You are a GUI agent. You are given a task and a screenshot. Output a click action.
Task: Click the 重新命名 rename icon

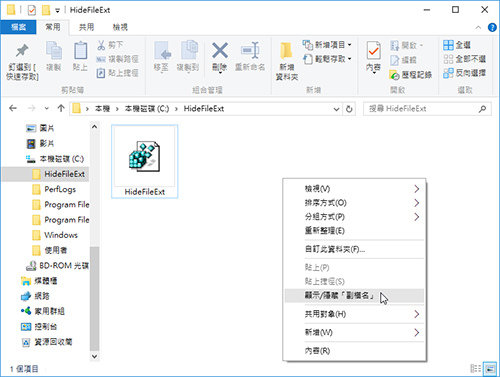click(250, 51)
